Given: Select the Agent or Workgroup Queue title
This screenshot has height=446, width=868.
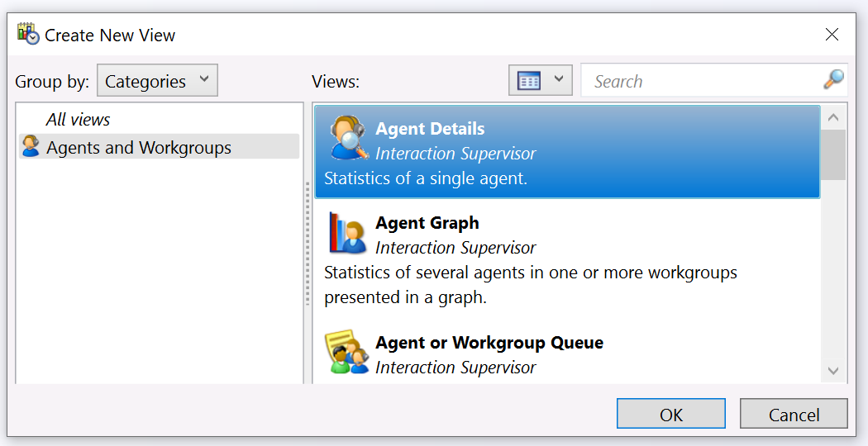Looking at the screenshot, I should tap(489, 343).
